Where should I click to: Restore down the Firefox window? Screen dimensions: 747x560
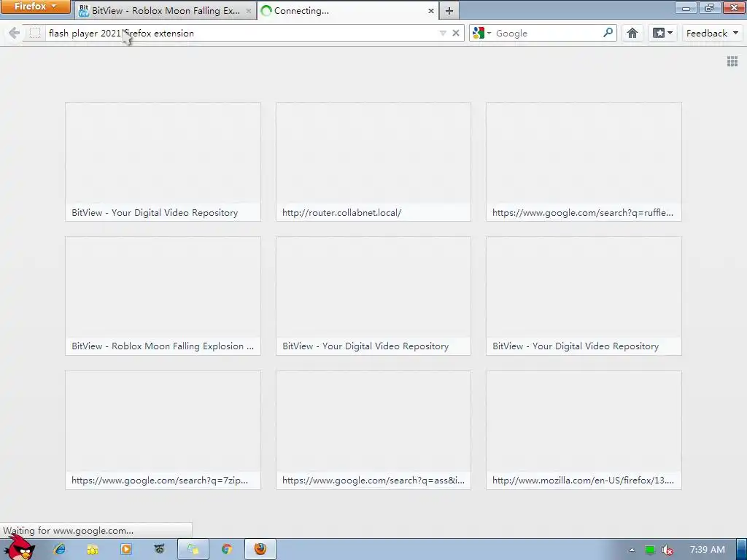(710, 7)
